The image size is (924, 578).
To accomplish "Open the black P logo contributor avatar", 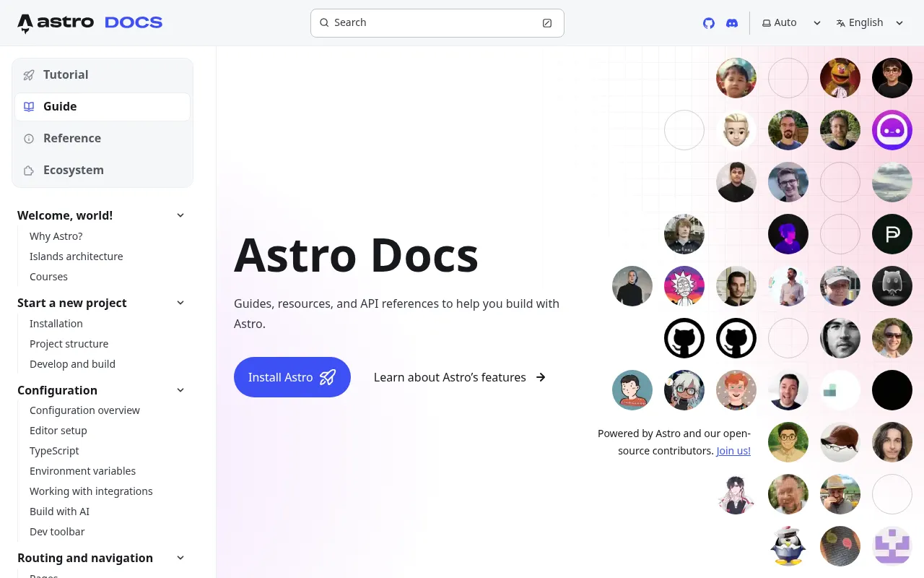I will pos(892,234).
